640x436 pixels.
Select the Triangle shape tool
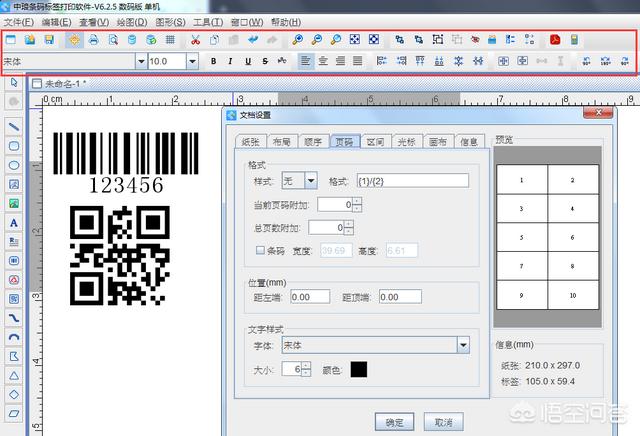click(x=14, y=375)
